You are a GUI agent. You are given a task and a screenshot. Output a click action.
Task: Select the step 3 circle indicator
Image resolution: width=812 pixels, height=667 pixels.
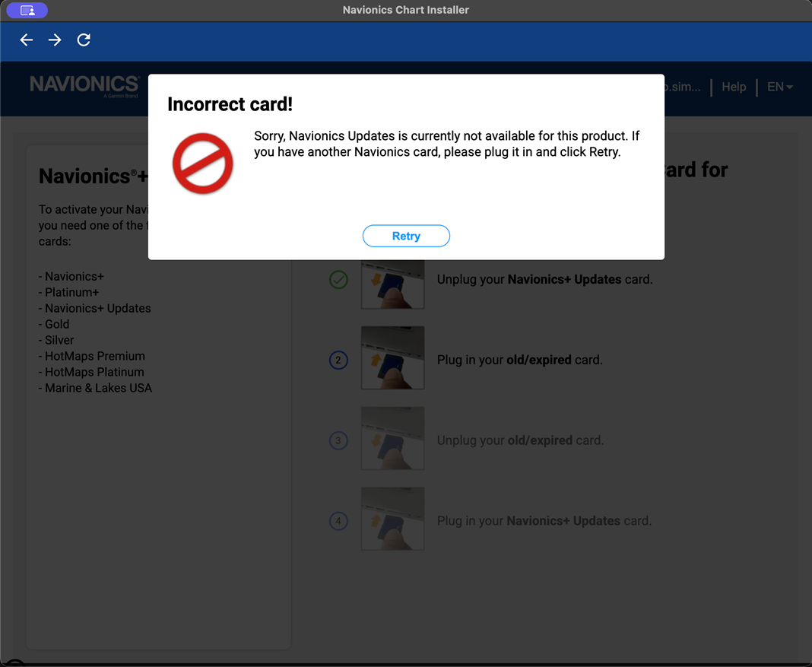point(338,440)
